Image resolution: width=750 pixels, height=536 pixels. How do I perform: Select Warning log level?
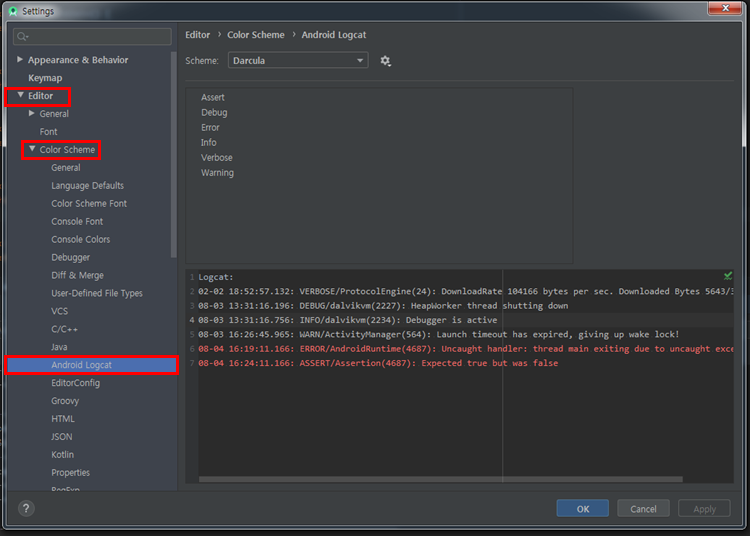218,173
